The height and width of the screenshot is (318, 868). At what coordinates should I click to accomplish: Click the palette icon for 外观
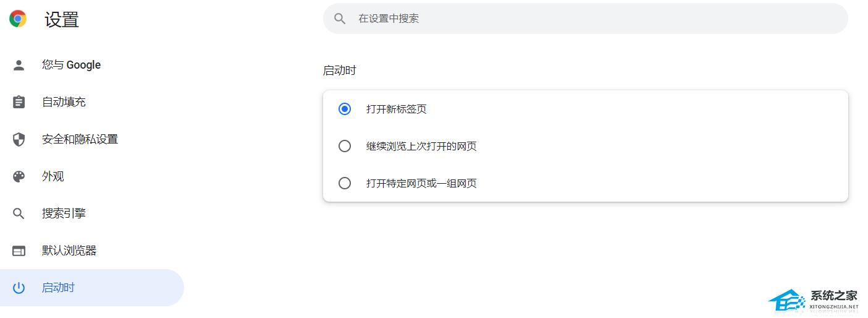[x=19, y=176]
